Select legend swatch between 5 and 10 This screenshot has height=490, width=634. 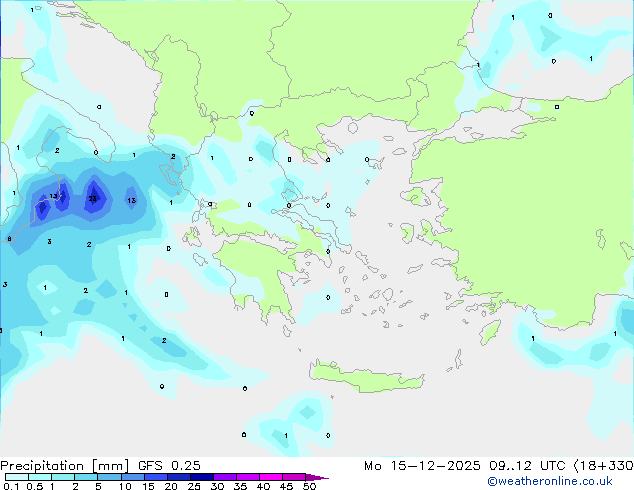click(109, 477)
